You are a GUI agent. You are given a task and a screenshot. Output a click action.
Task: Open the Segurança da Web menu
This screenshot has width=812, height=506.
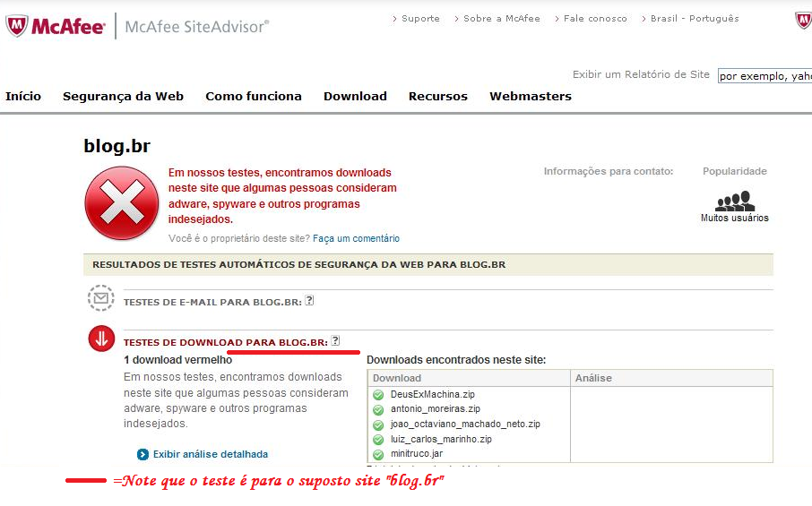pyautogui.click(x=124, y=96)
